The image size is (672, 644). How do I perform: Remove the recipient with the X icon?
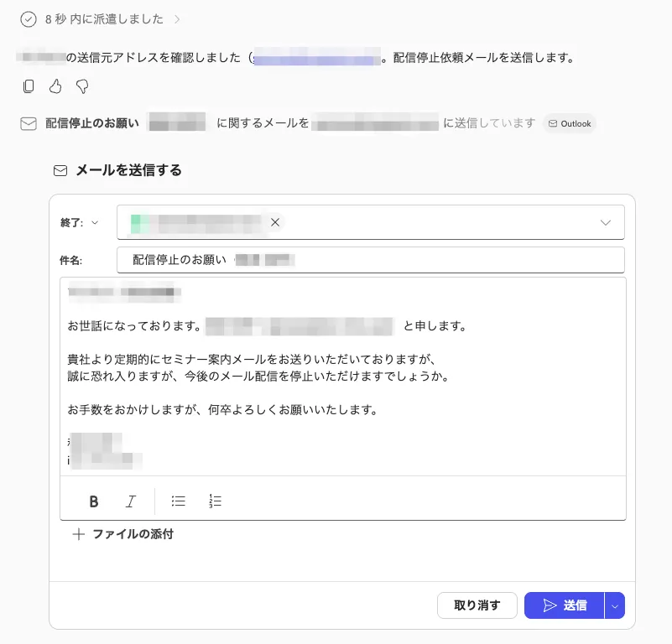coord(274,222)
